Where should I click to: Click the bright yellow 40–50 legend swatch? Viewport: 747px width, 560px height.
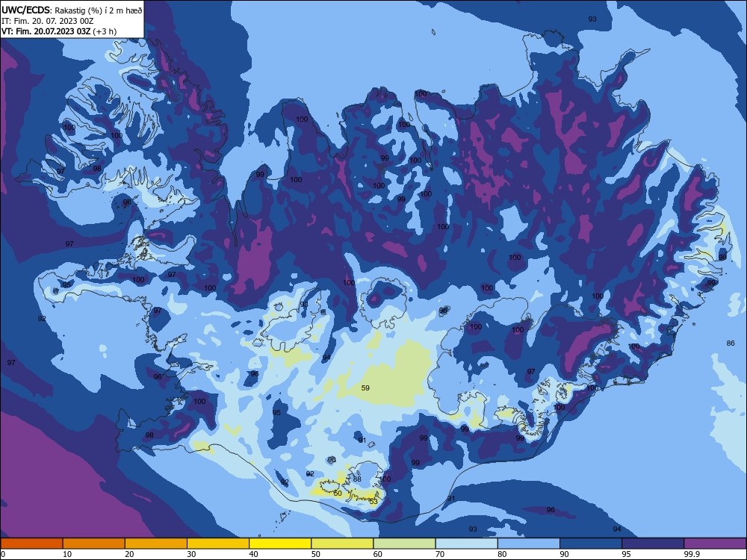pyautogui.click(x=280, y=544)
